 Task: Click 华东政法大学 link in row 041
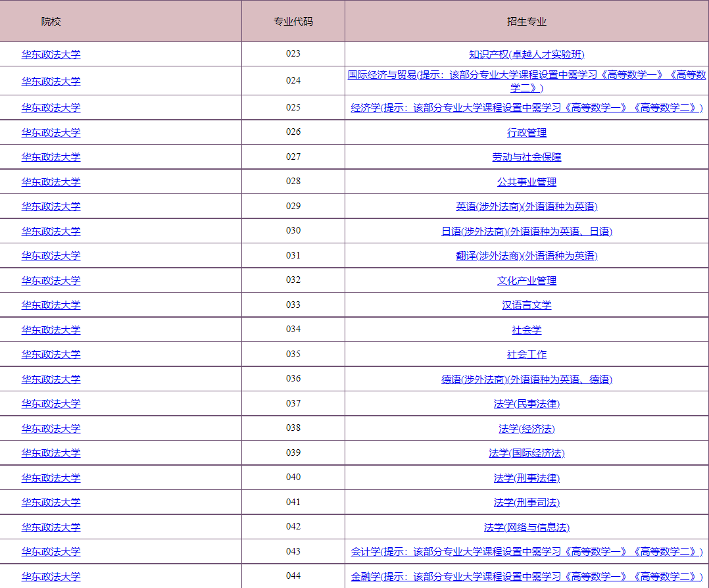pos(51,502)
